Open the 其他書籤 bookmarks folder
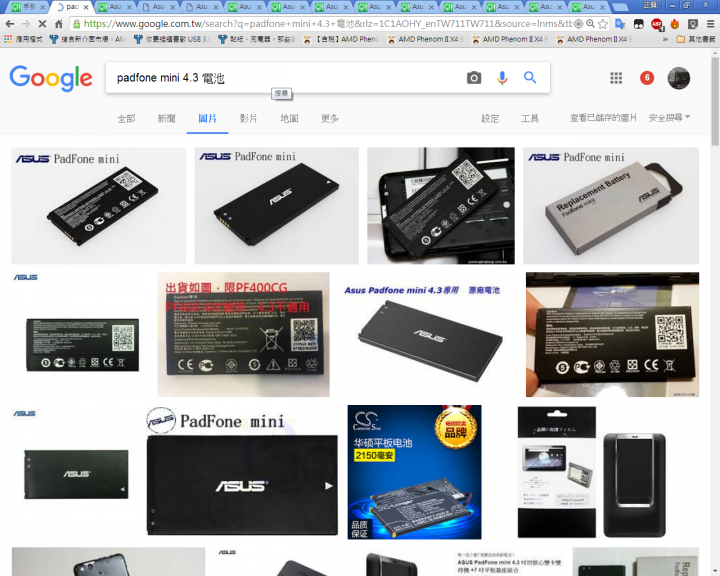Screen dimensions: 720x576 [x=696, y=40]
